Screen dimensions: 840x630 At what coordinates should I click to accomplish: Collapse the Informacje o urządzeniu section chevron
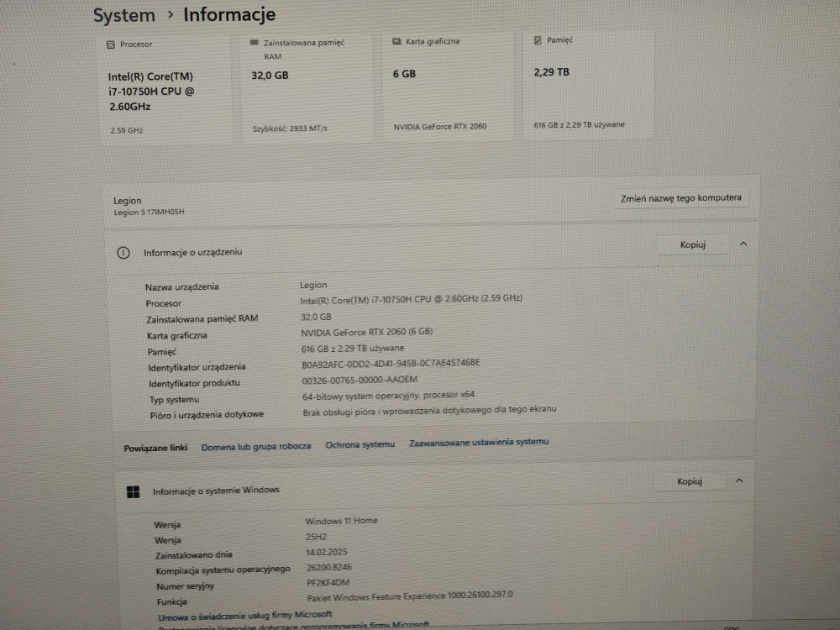(x=743, y=244)
